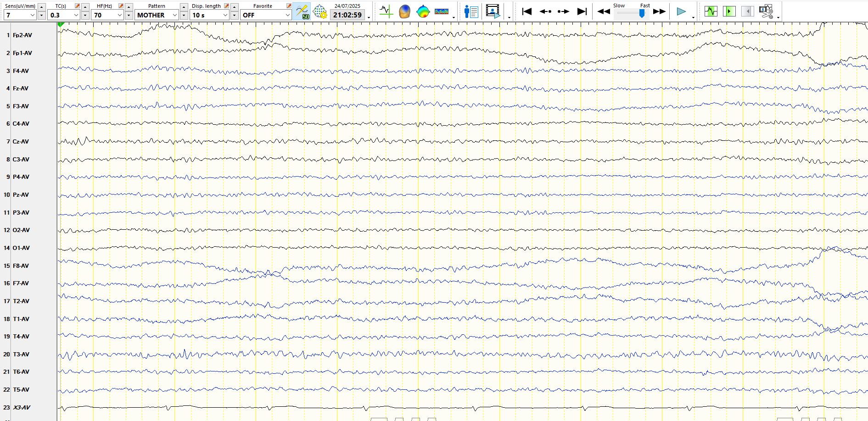This screenshot has width=868, height=421.
Task: Expand the options arrow after the video icon
Action: (x=510, y=17)
